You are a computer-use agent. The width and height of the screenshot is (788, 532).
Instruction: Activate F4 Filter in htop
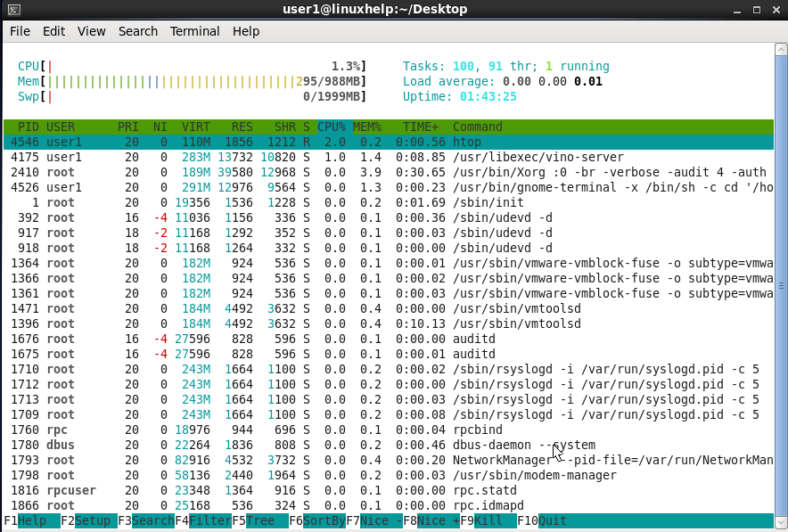pyautogui.click(x=203, y=520)
